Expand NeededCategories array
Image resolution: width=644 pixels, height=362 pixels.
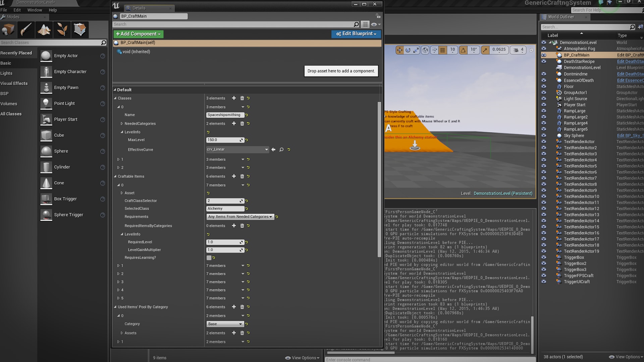[x=122, y=124]
